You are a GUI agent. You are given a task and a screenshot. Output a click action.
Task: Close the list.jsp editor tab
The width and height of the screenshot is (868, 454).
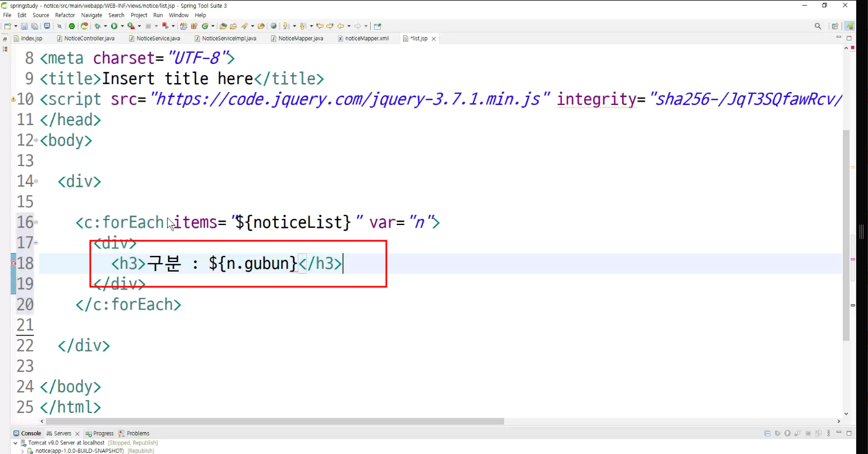(x=433, y=39)
